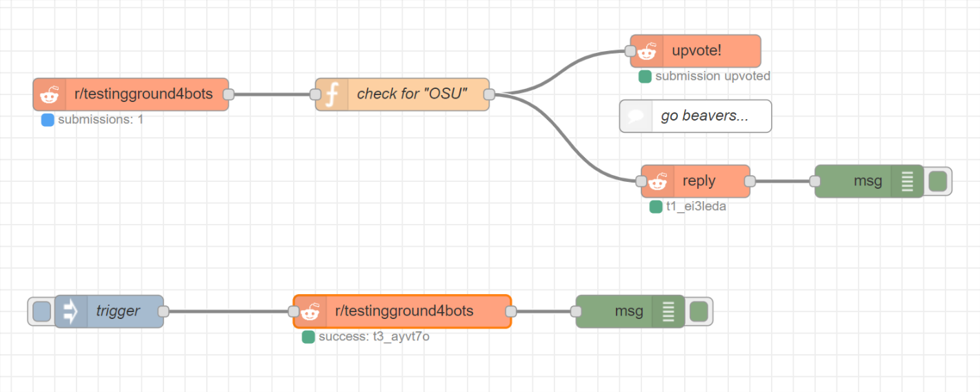Click green status dot beside t1_ei3leda

(x=656, y=207)
